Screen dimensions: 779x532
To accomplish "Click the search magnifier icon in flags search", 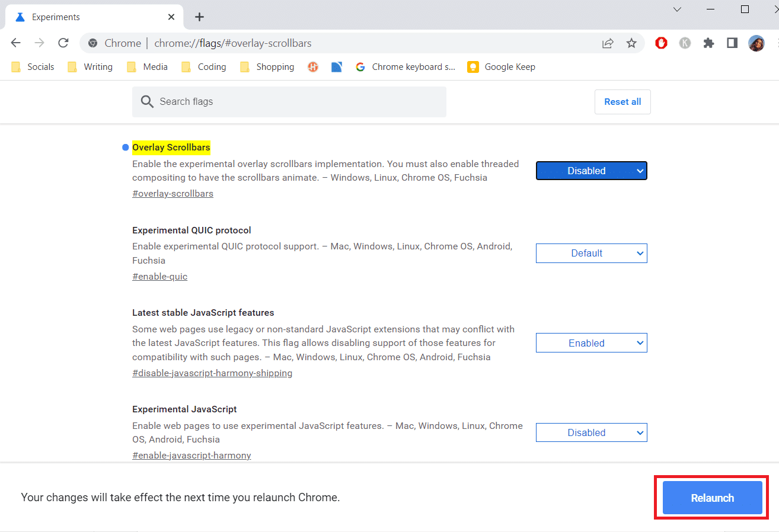I will pos(147,101).
